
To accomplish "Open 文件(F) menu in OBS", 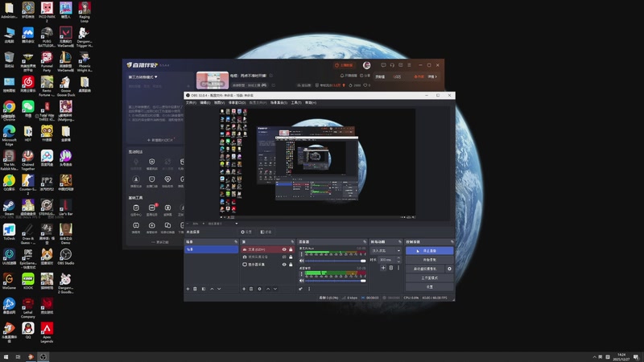I will point(192,103).
